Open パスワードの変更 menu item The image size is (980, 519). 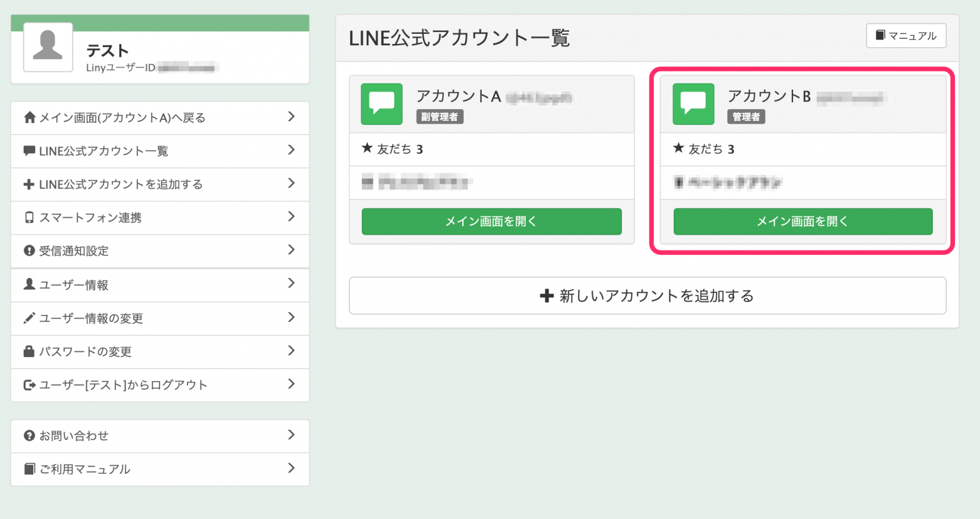160,351
